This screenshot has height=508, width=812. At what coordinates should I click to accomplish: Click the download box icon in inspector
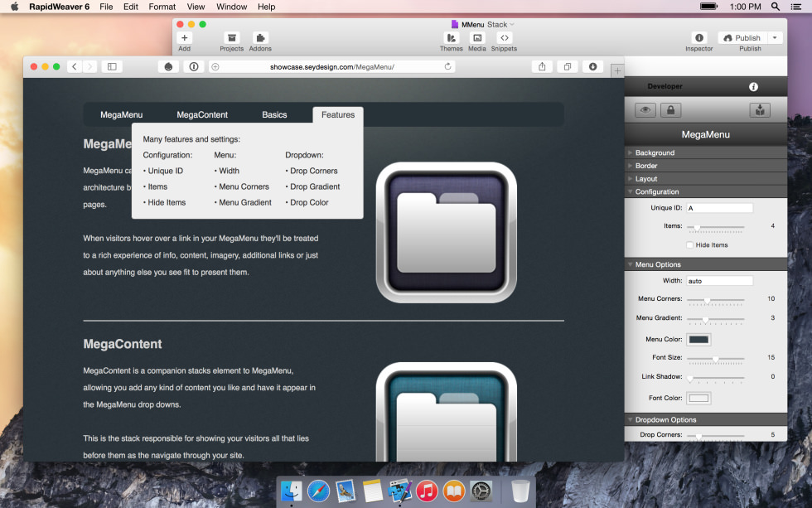(x=760, y=109)
